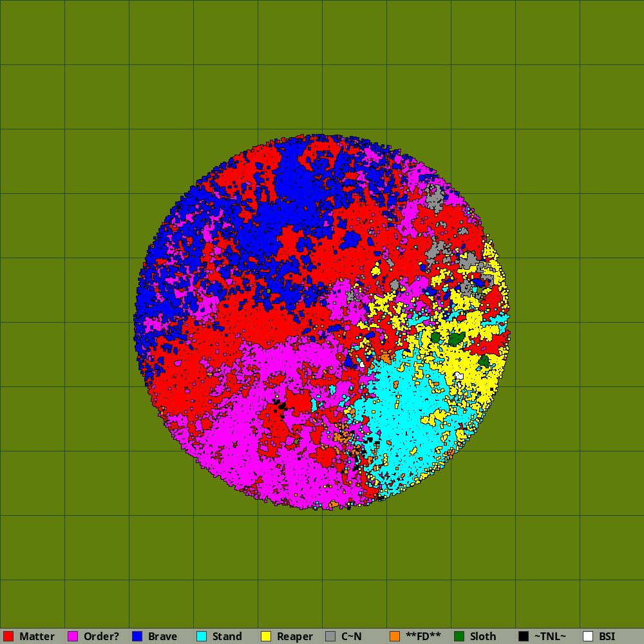
Task: Select the cyan Stand legend swatch
Action: [x=202, y=636]
